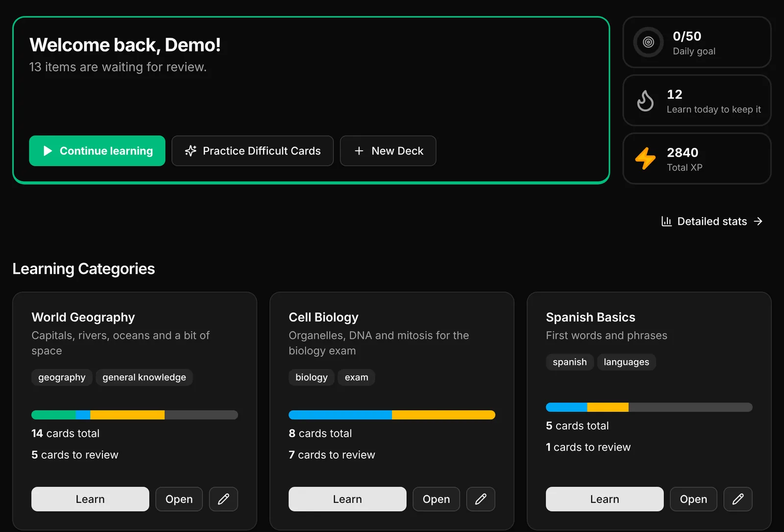The height and width of the screenshot is (532, 784).
Task: Open the Spanish Basics deck
Action: pyautogui.click(x=694, y=499)
